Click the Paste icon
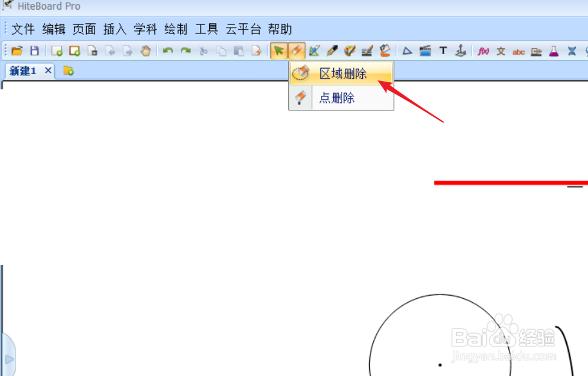Image resolution: width=588 pixels, height=376 pixels. click(x=239, y=51)
